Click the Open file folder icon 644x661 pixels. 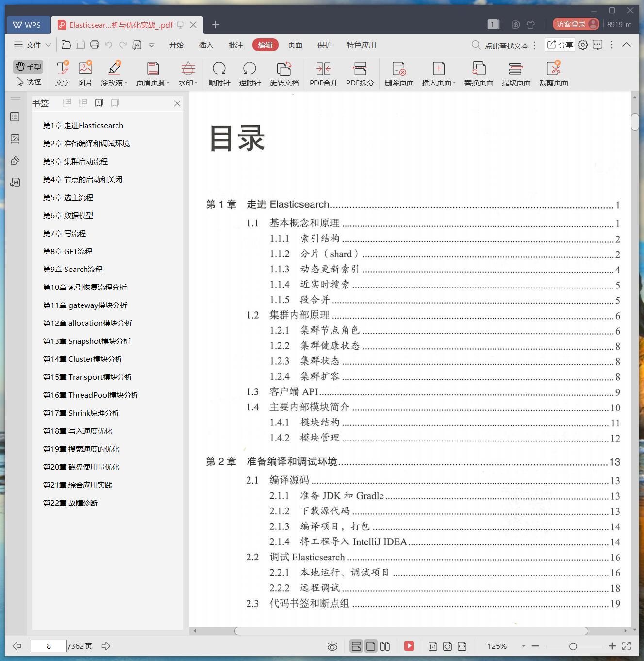coord(66,45)
